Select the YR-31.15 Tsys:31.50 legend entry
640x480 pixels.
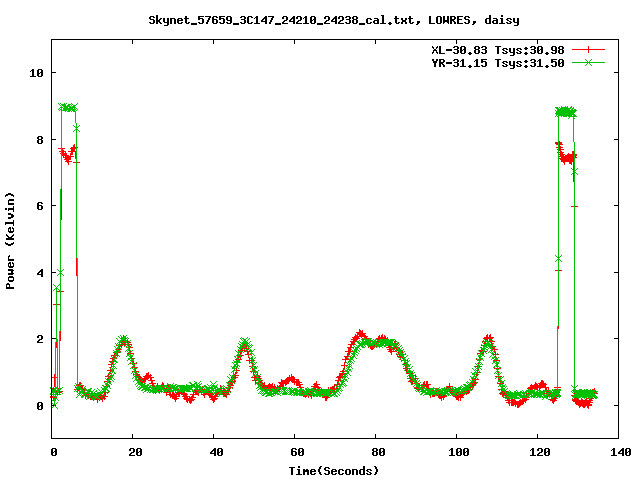coord(498,63)
